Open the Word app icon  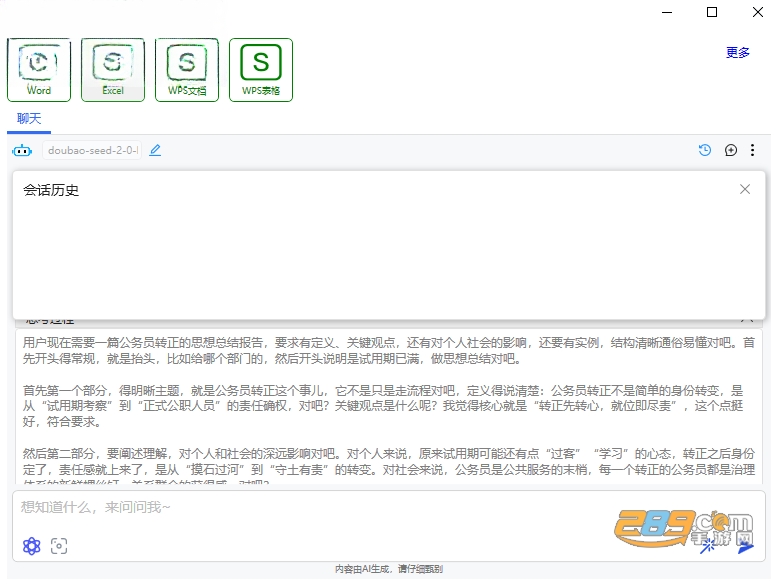pyautogui.click(x=39, y=70)
